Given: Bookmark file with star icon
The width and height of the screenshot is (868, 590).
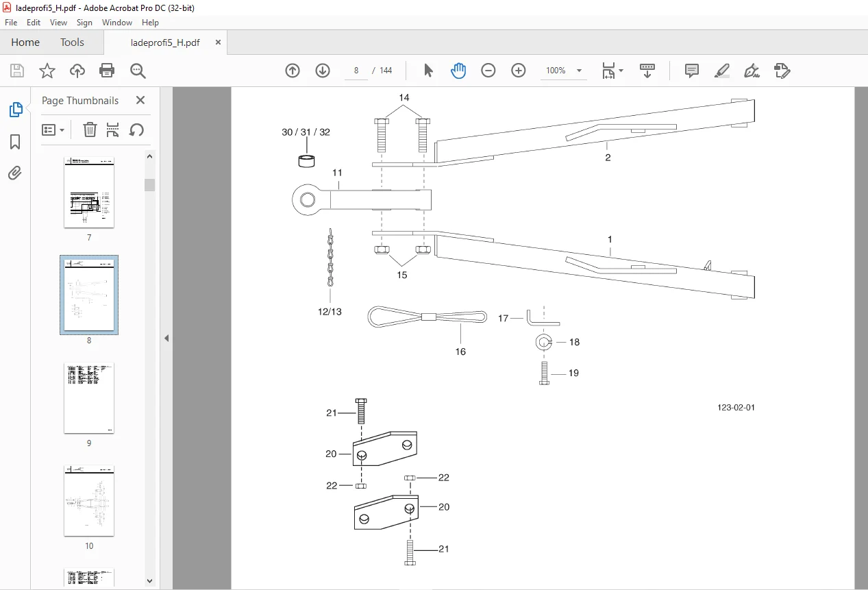Looking at the screenshot, I should [x=47, y=71].
